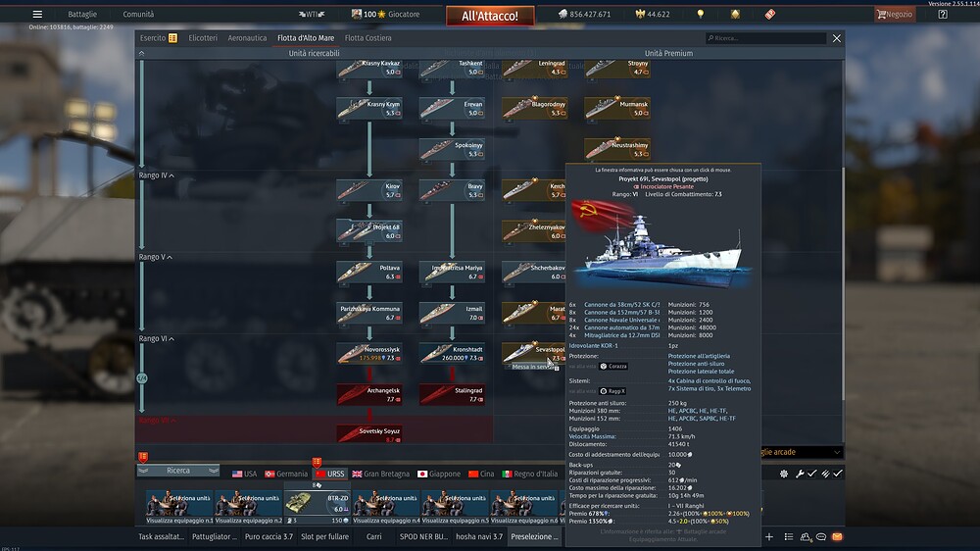Click the gold badge icon in top bar
This screenshot has height=551, width=980.
click(735, 14)
